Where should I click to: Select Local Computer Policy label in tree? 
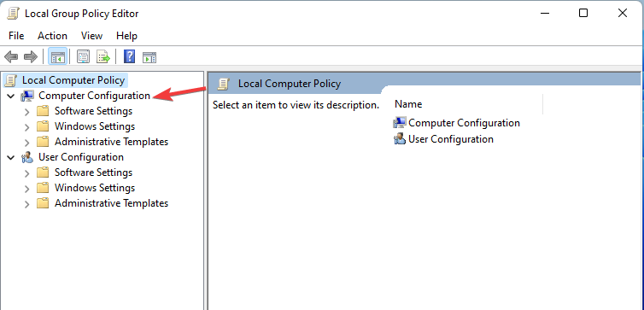(x=73, y=80)
